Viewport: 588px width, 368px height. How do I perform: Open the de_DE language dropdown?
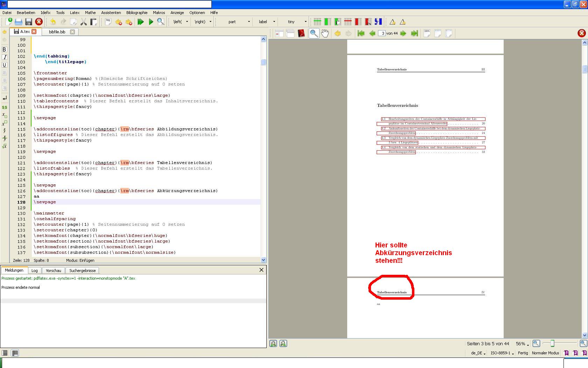click(x=478, y=353)
